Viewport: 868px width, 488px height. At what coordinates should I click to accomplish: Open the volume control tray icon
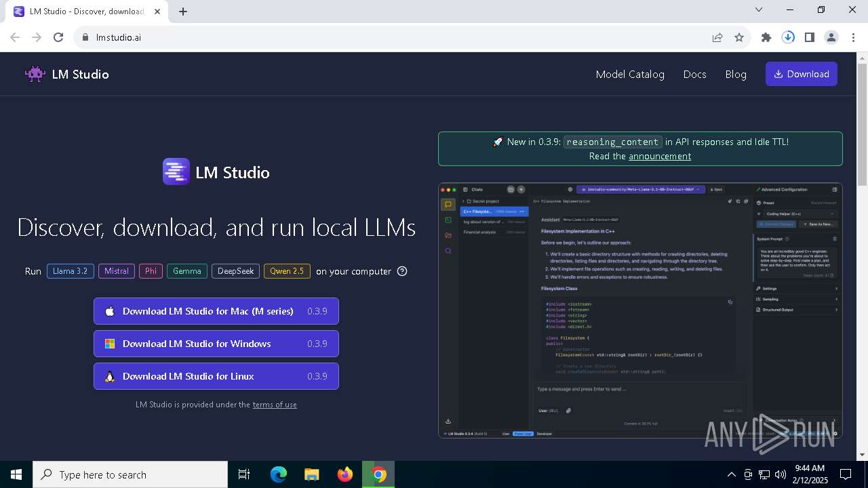[x=781, y=474]
